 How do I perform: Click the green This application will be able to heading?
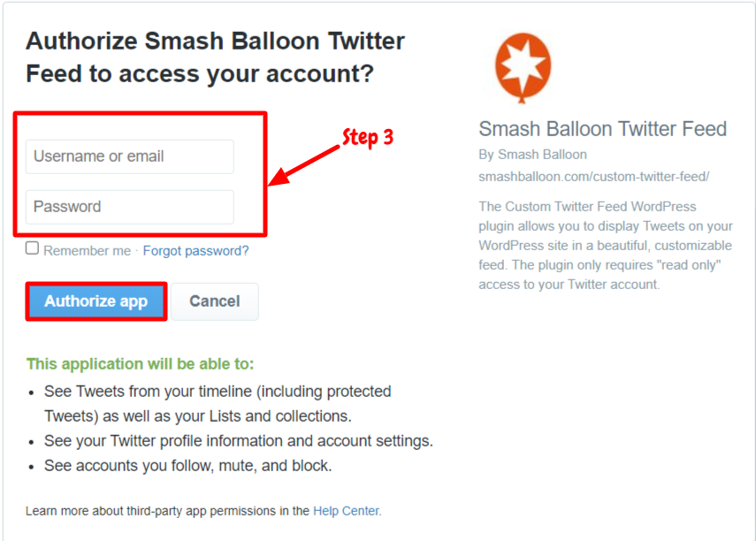140,364
